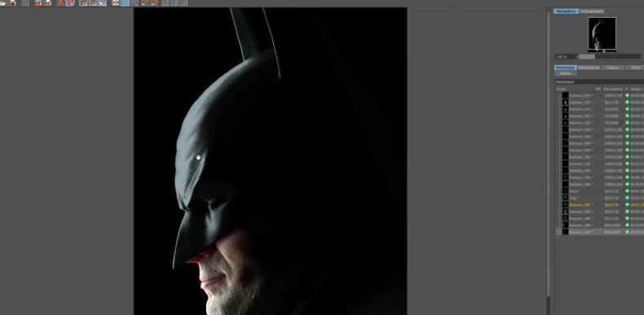Open the Histogramme tab

592,11
